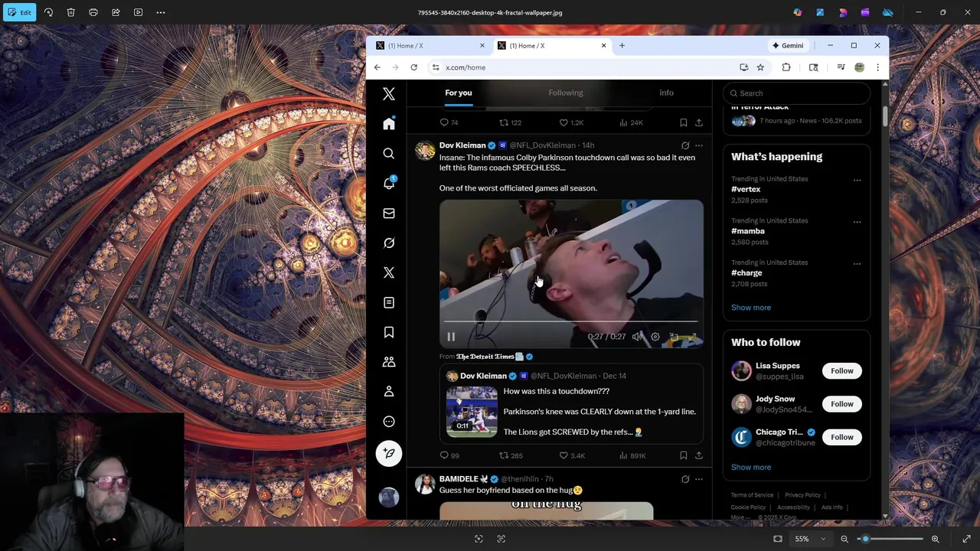Reply to the post with 99 replies

pyautogui.click(x=449, y=455)
